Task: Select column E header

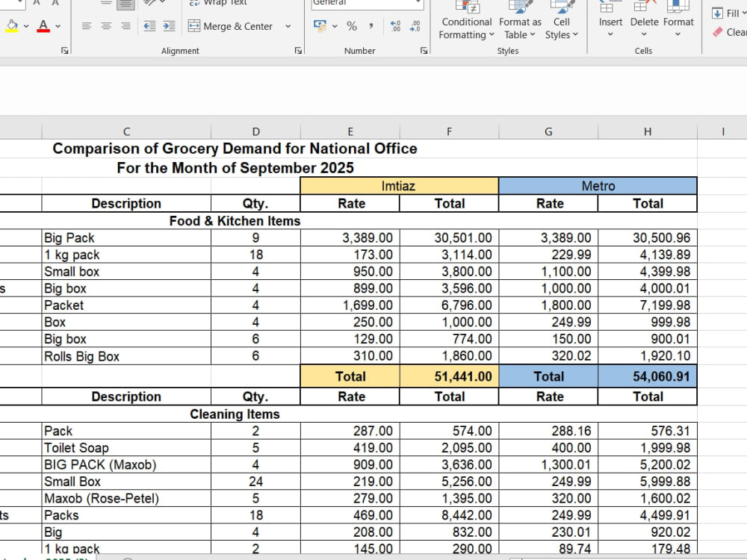Action: (x=350, y=131)
